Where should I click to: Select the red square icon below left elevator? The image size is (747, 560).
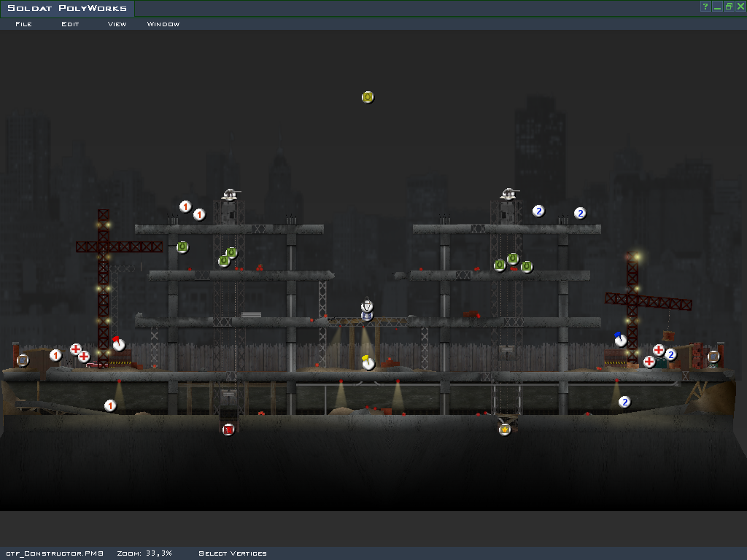pyautogui.click(x=228, y=429)
